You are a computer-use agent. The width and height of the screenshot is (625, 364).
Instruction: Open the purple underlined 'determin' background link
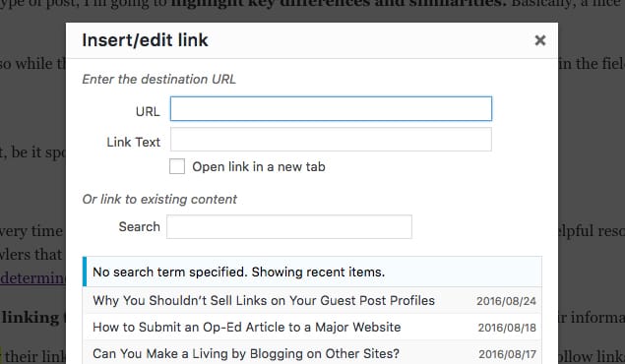(x=32, y=278)
